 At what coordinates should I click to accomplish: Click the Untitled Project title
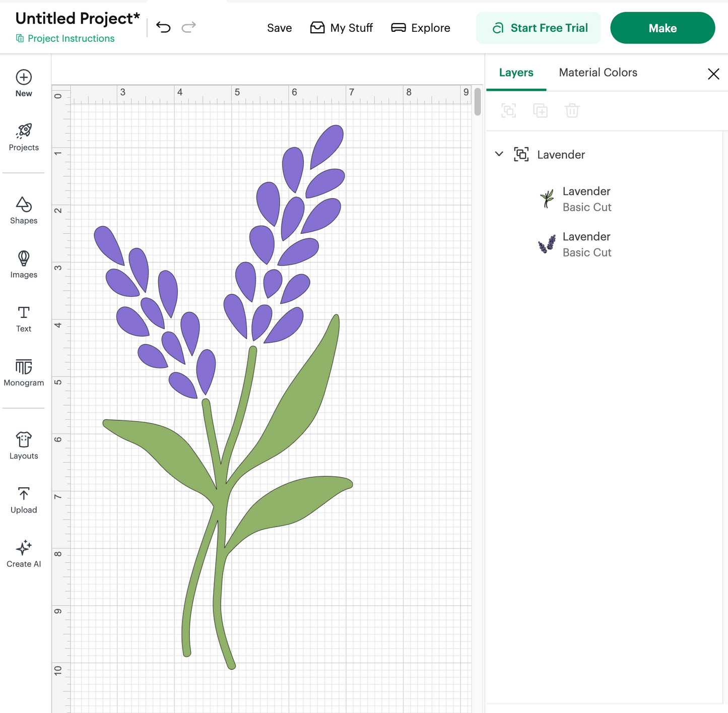(x=78, y=18)
